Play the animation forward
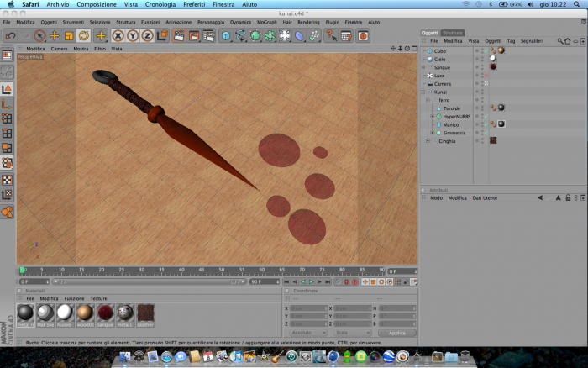Image resolution: width=588 pixels, height=368 pixels. coord(311,281)
